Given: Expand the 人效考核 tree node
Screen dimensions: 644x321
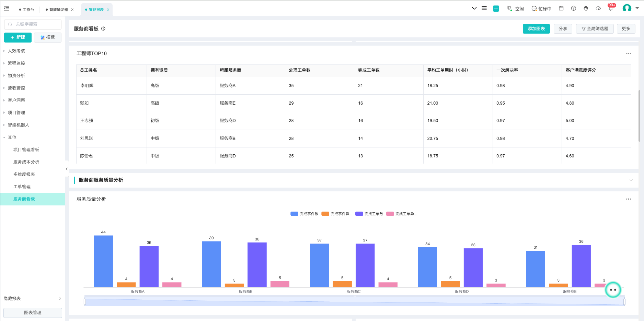Looking at the screenshot, I should pos(4,51).
